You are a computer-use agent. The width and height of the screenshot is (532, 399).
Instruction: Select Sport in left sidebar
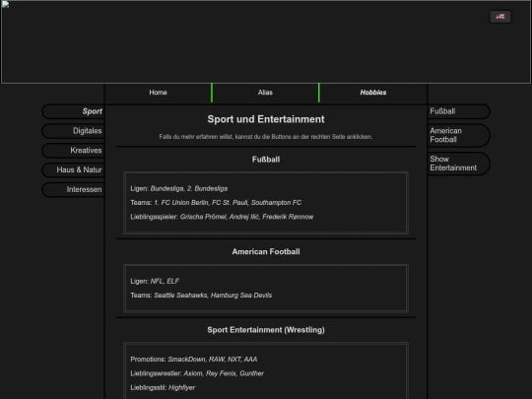click(x=73, y=111)
